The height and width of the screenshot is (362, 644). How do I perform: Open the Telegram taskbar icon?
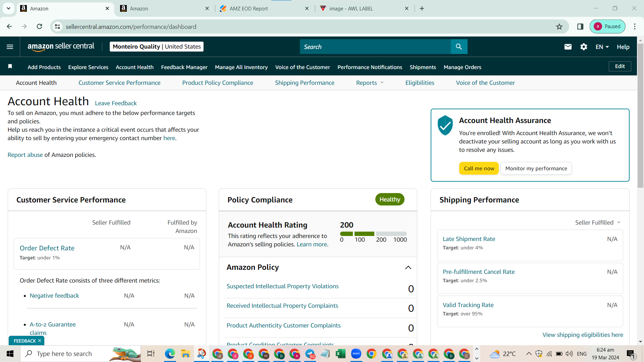[x=310, y=354]
